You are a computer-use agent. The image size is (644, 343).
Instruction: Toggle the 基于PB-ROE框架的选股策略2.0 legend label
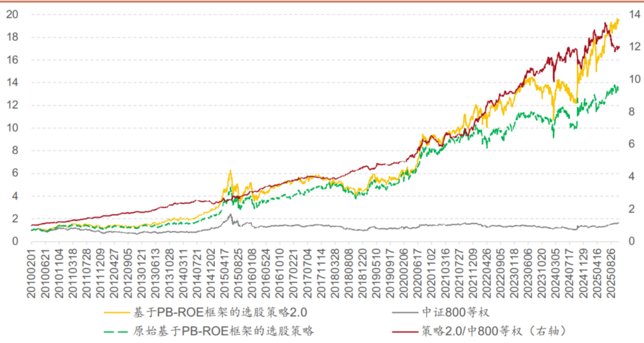pyautogui.click(x=220, y=312)
